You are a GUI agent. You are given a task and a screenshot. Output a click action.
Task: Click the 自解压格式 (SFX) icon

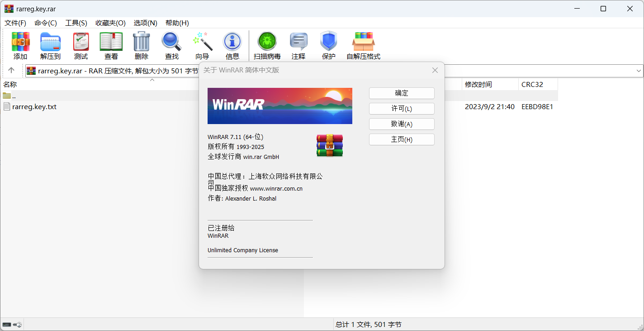[x=363, y=42]
